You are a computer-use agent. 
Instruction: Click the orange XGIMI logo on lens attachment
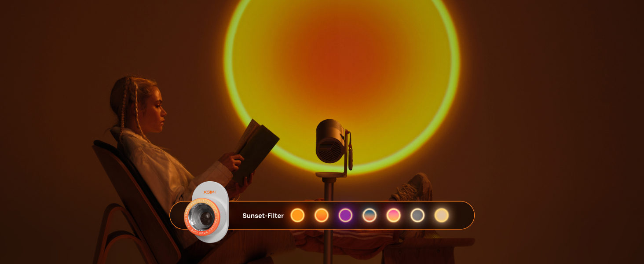coord(209,191)
